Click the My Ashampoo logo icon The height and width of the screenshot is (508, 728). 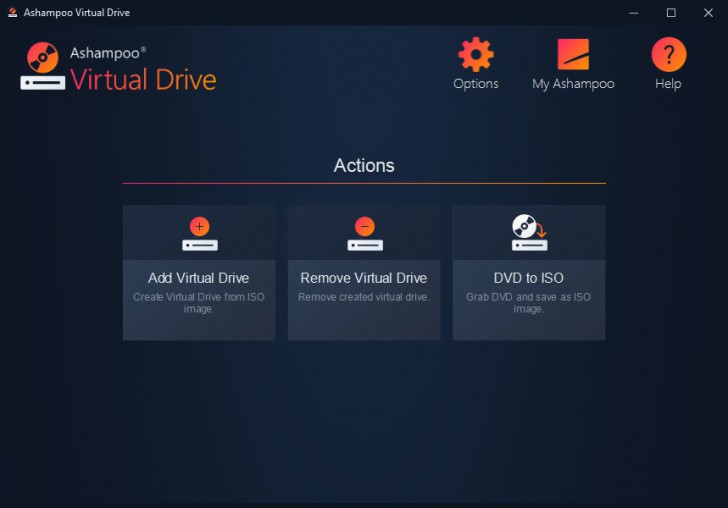(x=573, y=54)
